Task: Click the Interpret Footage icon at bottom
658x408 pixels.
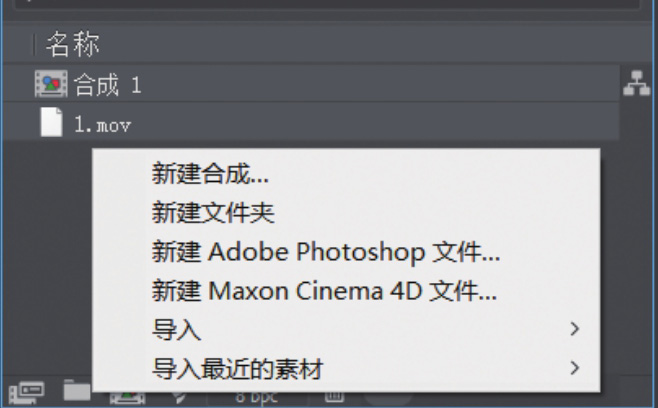Action: pyautogui.click(x=26, y=392)
